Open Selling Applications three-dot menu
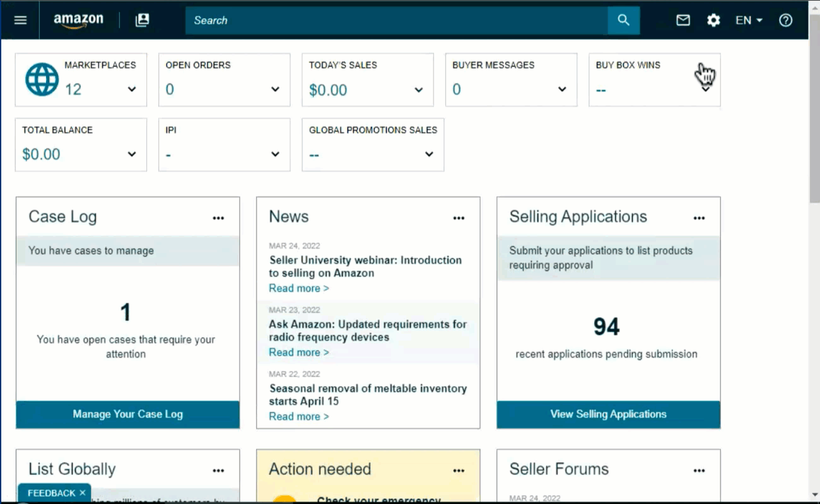 699,218
